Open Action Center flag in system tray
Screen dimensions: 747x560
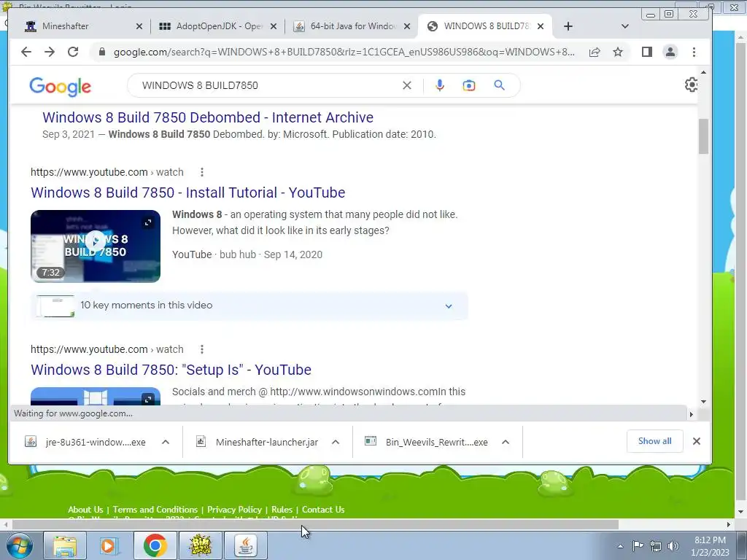(x=638, y=546)
